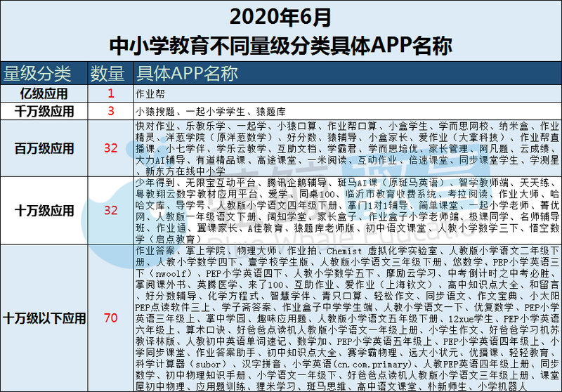Image resolution: width=562 pixels, height=392 pixels.
Task: Select the '十万级应用' row label
Action: coord(44,210)
